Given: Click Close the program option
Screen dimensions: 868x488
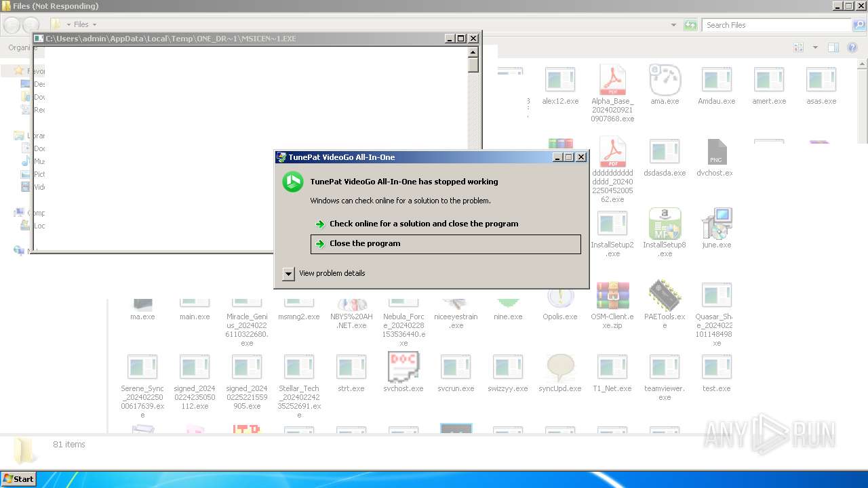Looking at the screenshot, I should tap(446, 244).
